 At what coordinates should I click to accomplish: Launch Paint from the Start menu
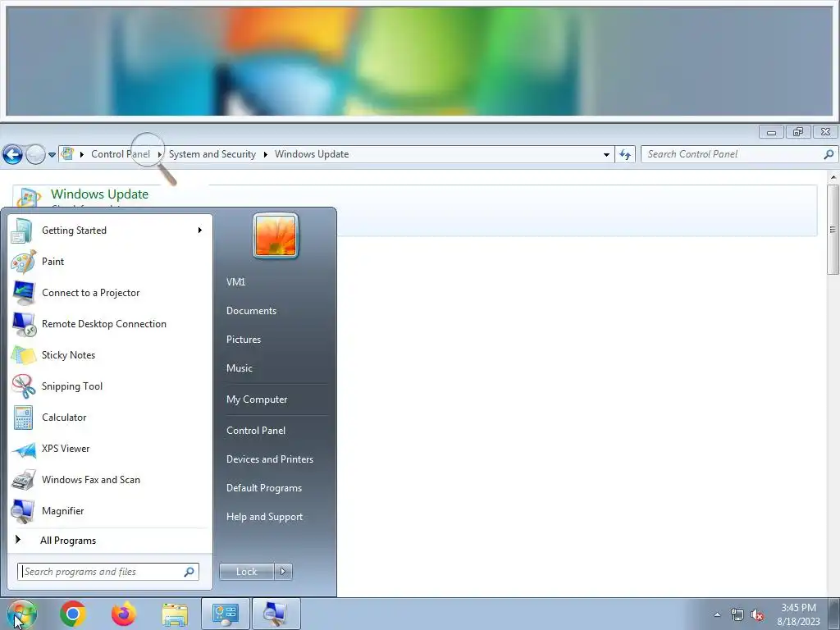click(110, 262)
